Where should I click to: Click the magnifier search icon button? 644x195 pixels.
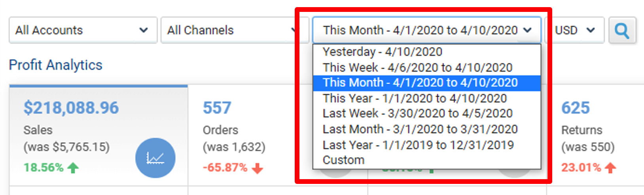[622, 30]
